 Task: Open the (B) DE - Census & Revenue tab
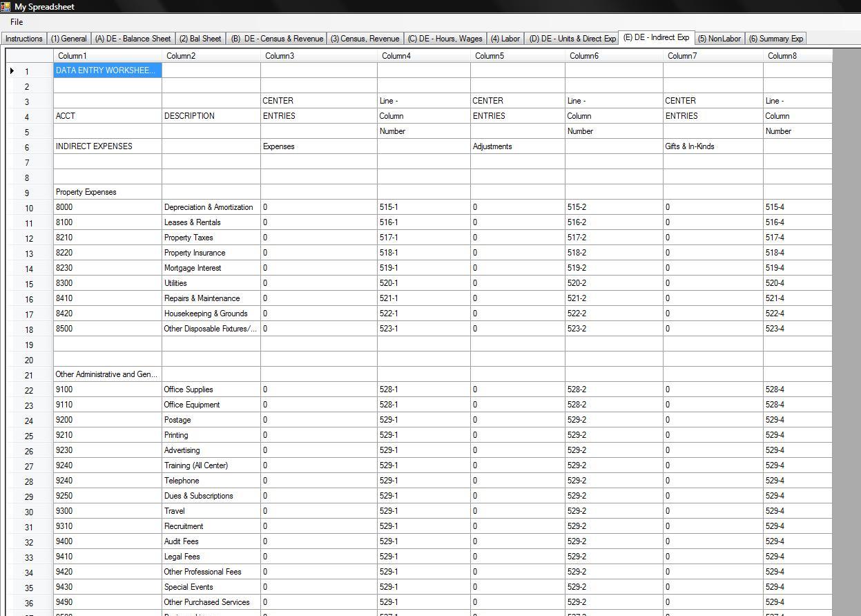click(277, 39)
